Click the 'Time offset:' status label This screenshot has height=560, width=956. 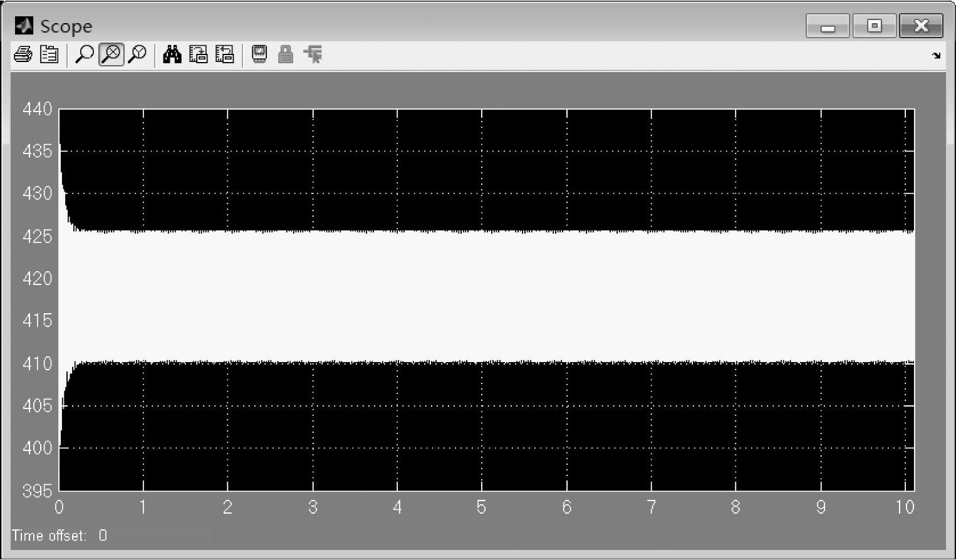coord(49,536)
